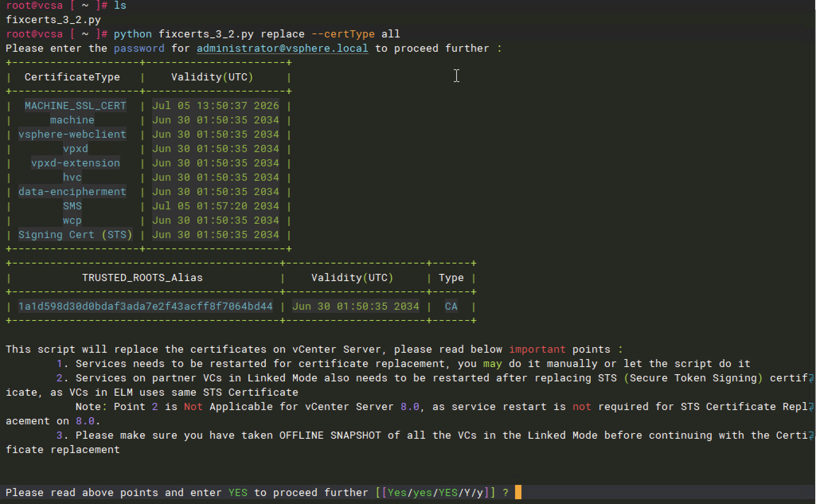The height and width of the screenshot is (504, 816).
Task: Click the Jul 05 01:57:20 2034 SMS validity
Action: click(x=215, y=206)
